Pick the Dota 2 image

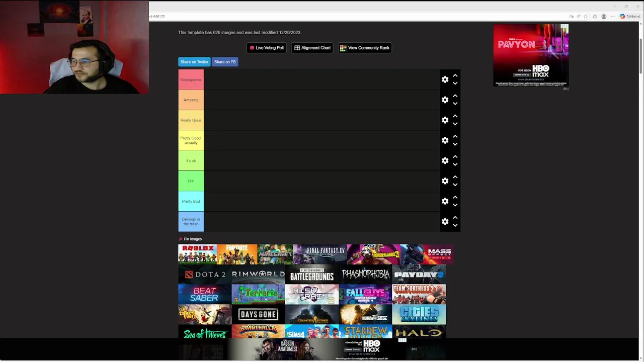click(205, 275)
